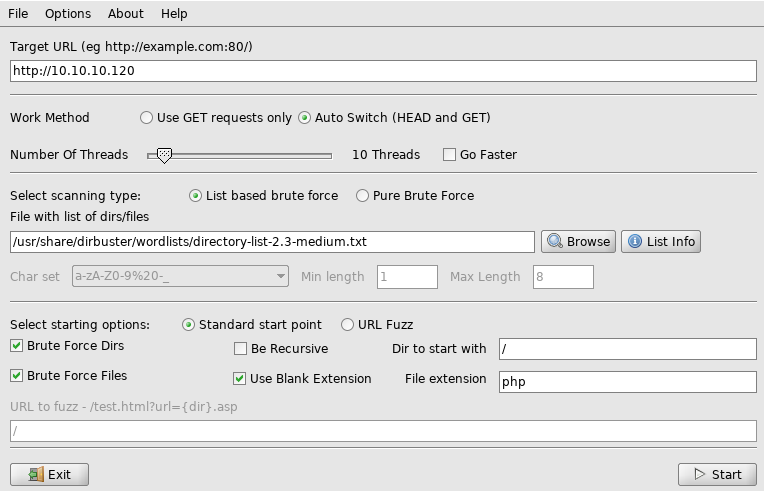Click the thread slider track
The image size is (764, 491).
[x=240, y=156]
